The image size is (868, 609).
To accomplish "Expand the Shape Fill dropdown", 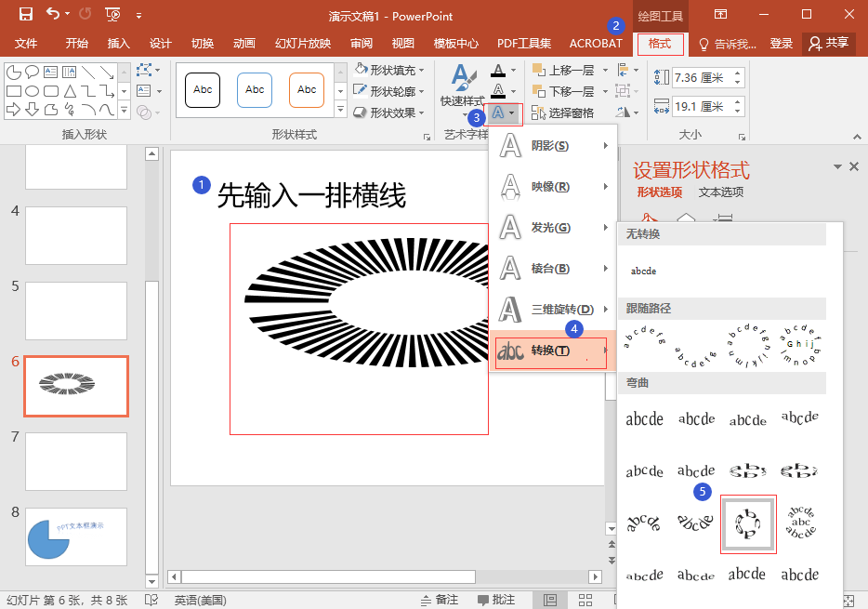I will [x=421, y=70].
